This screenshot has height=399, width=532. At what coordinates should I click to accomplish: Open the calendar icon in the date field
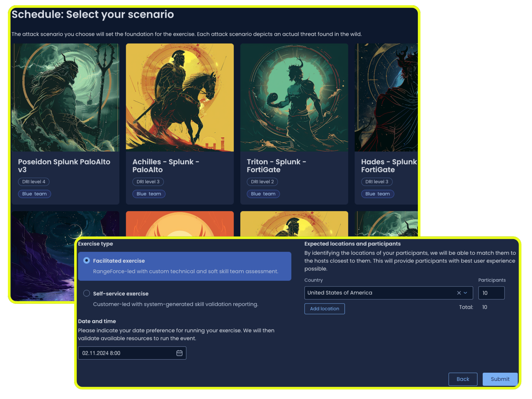click(x=179, y=353)
